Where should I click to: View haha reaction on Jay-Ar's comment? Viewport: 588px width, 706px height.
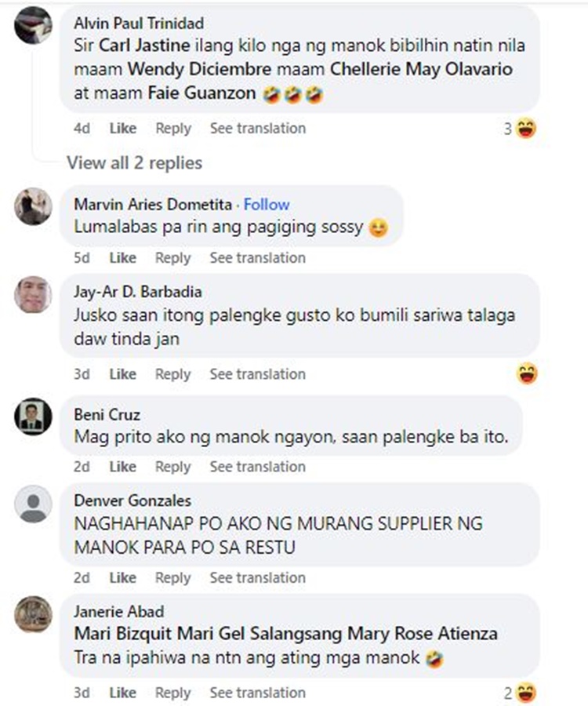click(x=527, y=373)
